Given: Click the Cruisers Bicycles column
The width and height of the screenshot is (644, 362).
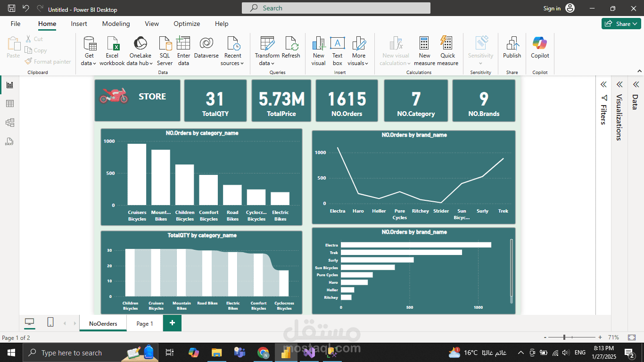Looking at the screenshot, I should click(x=137, y=174).
